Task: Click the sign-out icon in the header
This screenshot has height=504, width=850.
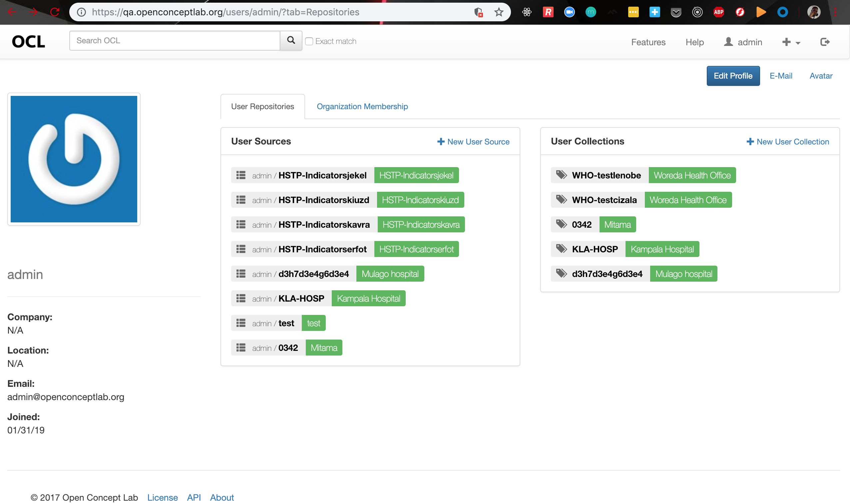Action: [x=825, y=41]
